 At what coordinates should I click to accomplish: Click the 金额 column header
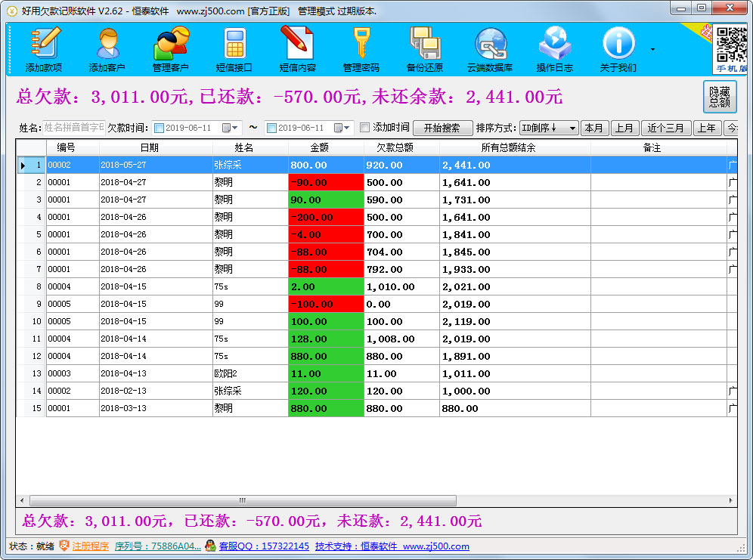tap(326, 147)
